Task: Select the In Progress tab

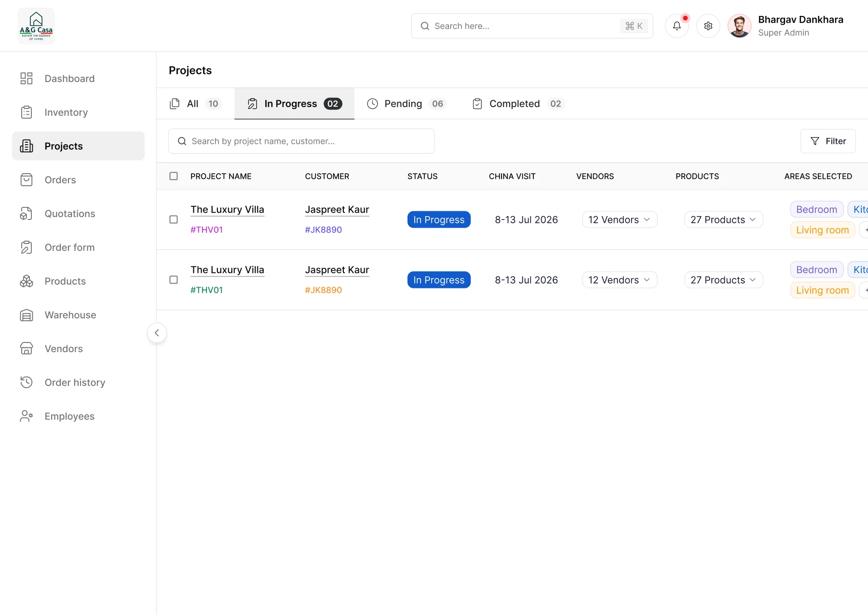Action: point(294,104)
